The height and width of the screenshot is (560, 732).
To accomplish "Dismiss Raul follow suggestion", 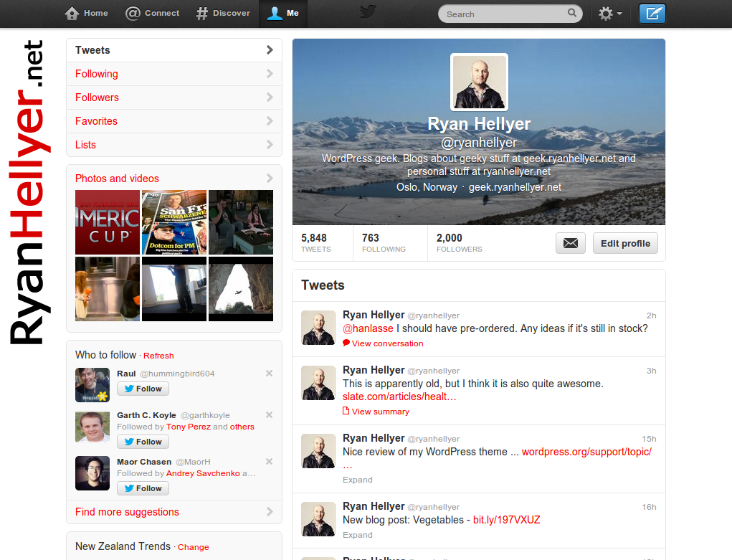I will click(x=269, y=373).
